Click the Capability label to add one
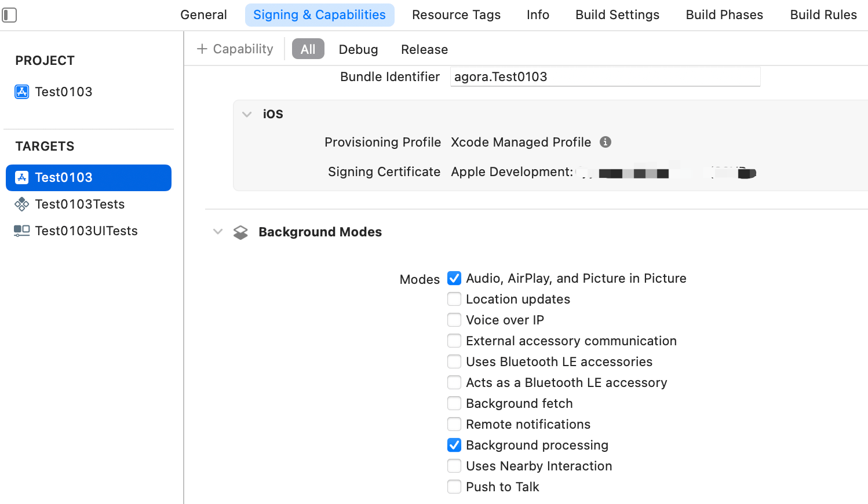This screenshot has height=504, width=868. point(243,49)
